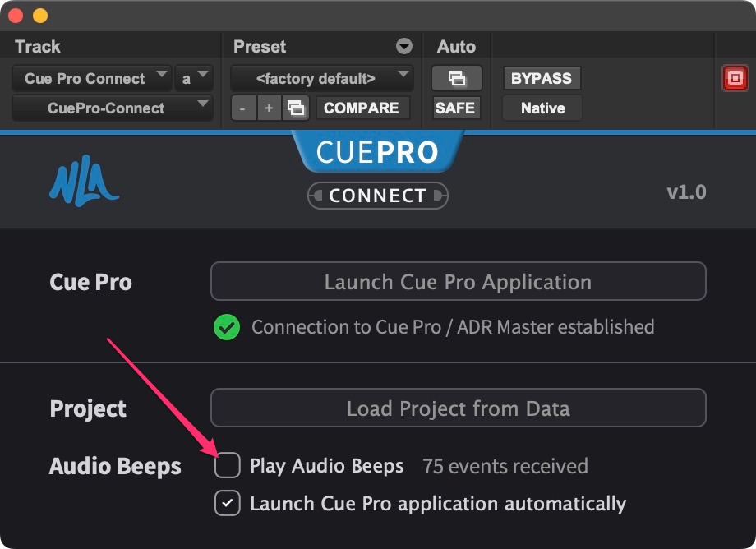This screenshot has height=549, width=756.
Task: Open the insert position 'a' dropdown
Action: [194, 78]
